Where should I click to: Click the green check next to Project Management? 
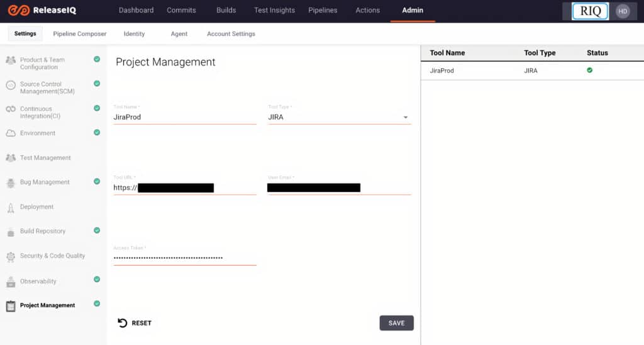pyautogui.click(x=97, y=303)
